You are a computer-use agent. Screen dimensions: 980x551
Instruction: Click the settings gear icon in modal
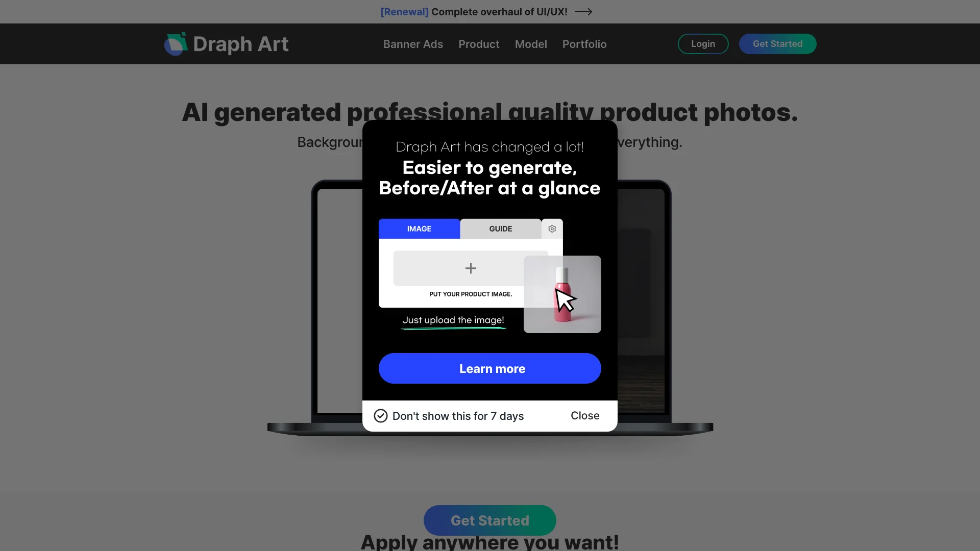point(552,229)
